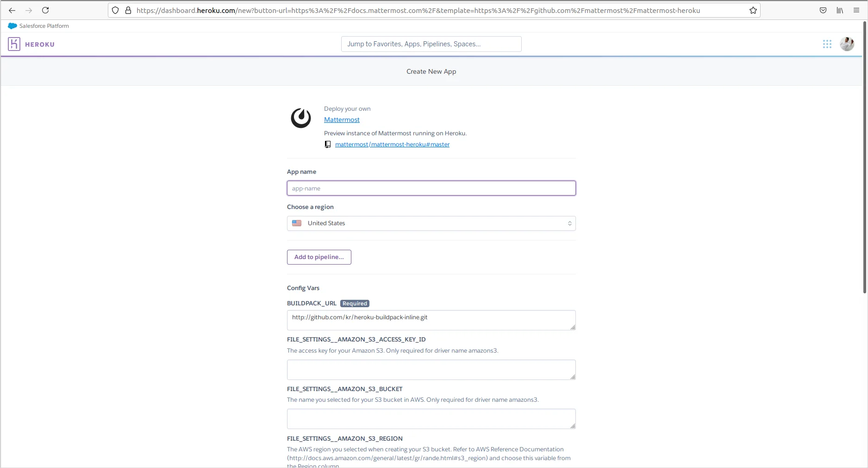Click the AMAZON_S3_ACCESS_KEY_ID text area
The height and width of the screenshot is (468, 868).
click(431, 370)
